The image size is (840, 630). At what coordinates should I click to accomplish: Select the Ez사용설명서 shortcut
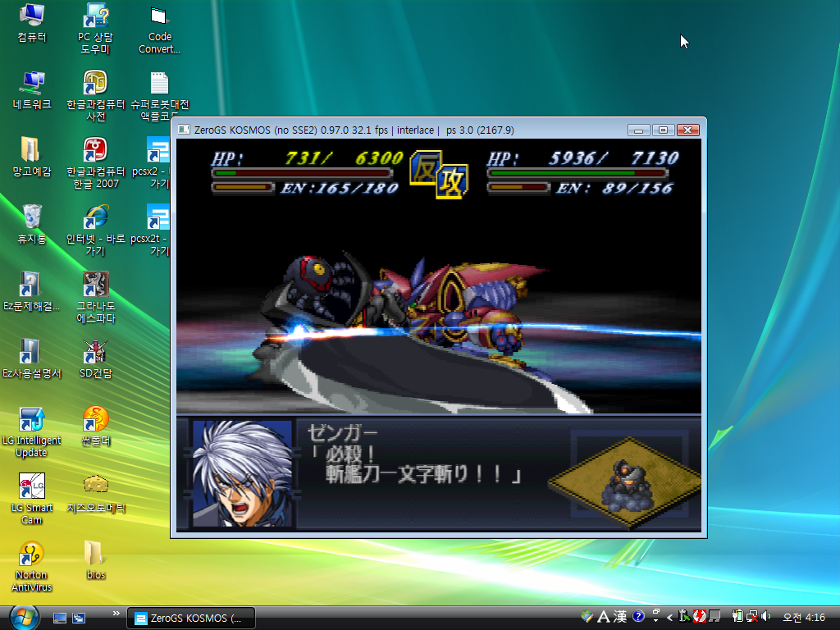click(32, 360)
